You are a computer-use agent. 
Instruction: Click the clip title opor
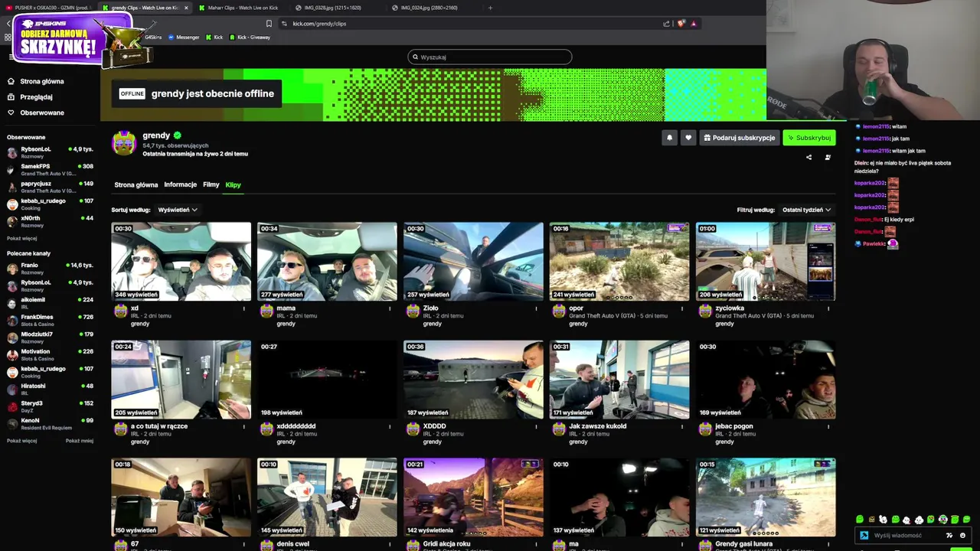576,308
